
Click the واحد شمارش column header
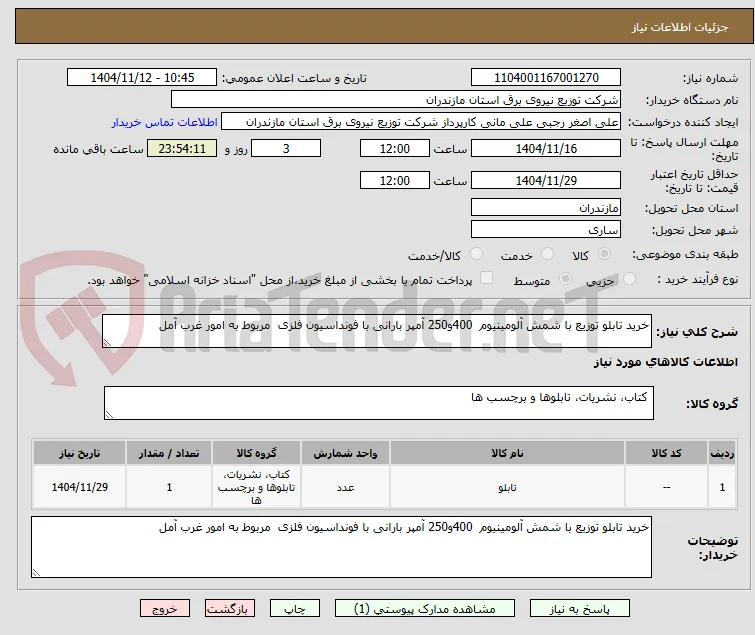pos(345,453)
